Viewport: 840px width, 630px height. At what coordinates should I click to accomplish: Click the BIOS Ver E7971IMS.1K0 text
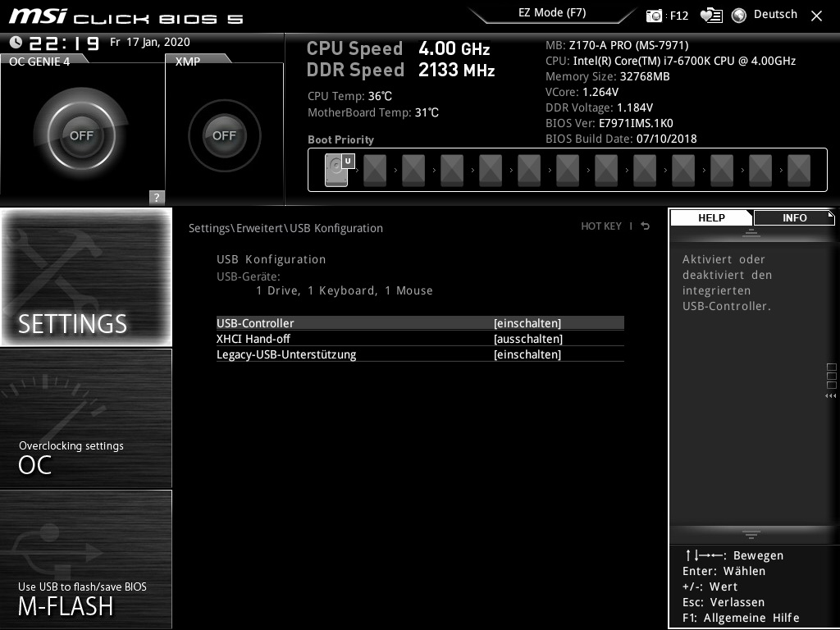click(609, 123)
